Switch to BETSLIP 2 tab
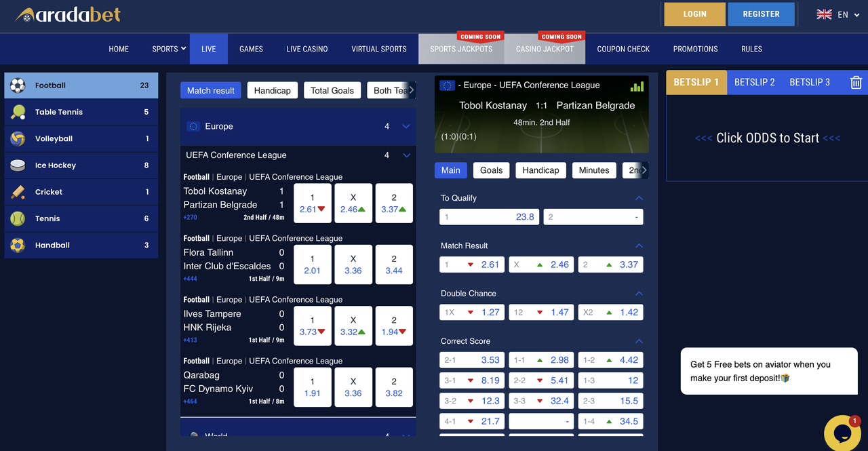This screenshot has width=868, height=451. click(x=754, y=82)
